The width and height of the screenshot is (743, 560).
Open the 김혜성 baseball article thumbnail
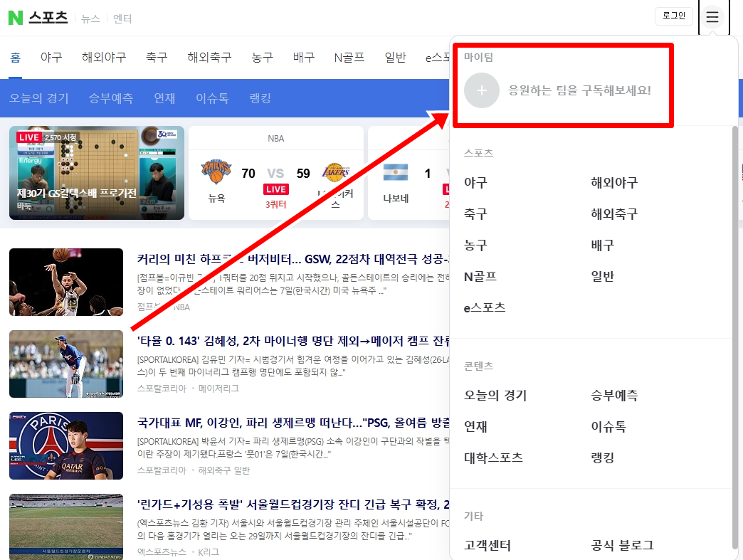pyautogui.click(x=66, y=364)
